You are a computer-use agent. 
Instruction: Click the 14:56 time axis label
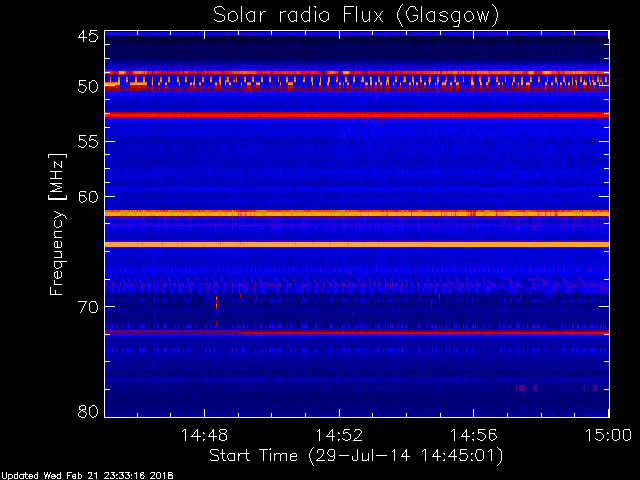[473, 435]
